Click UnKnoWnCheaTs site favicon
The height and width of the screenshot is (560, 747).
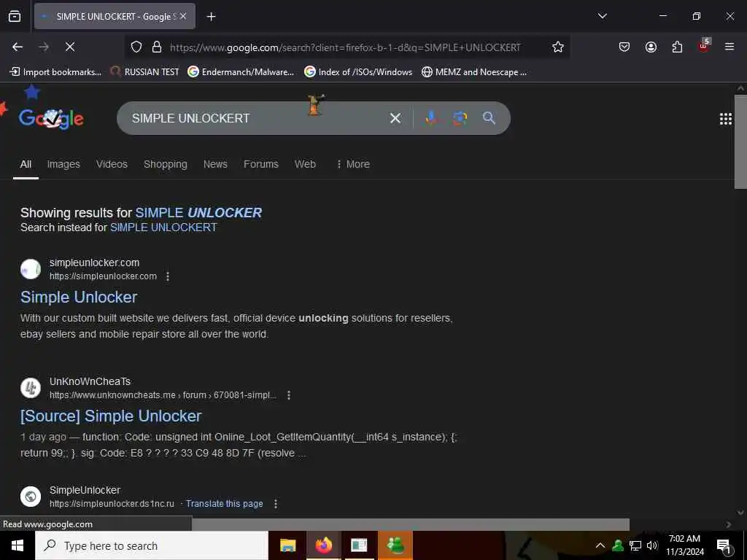31,388
